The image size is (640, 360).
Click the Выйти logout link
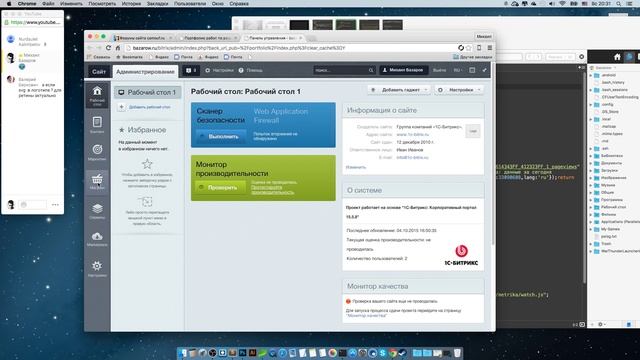click(440, 70)
